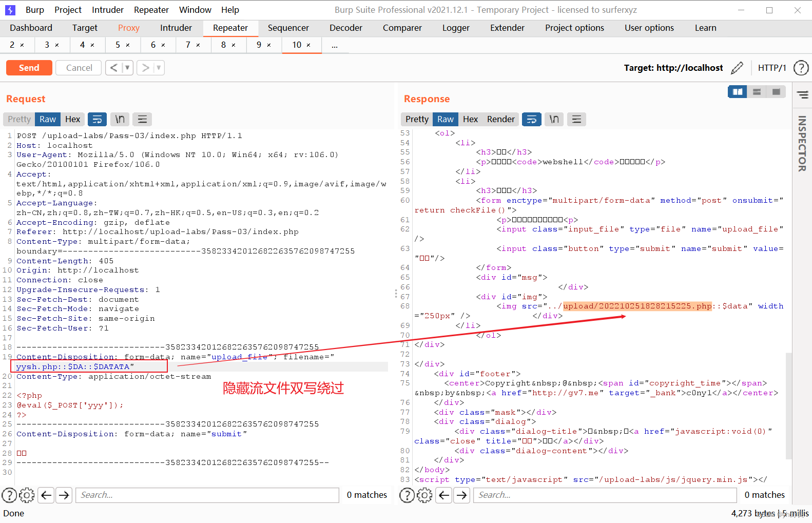Image resolution: width=812 pixels, height=523 pixels.
Task: Select the Request Hex view
Action: (73, 119)
